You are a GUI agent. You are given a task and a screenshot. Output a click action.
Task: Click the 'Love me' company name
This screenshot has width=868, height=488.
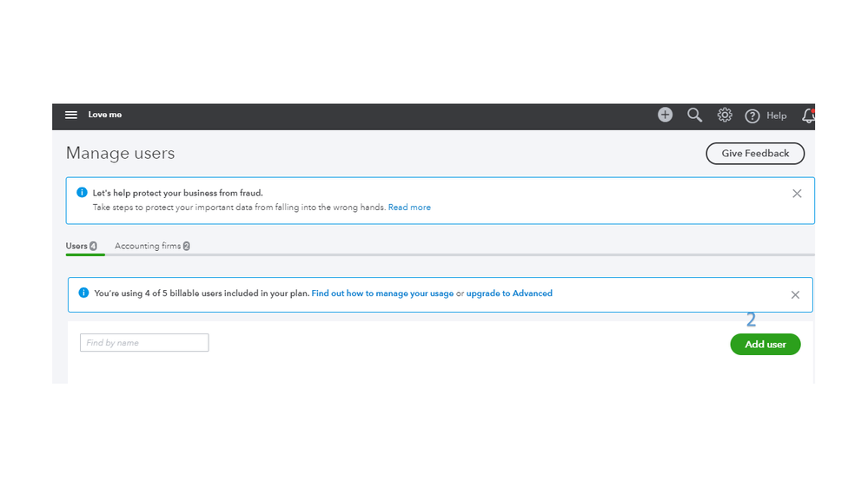pyautogui.click(x=105, y=115)
